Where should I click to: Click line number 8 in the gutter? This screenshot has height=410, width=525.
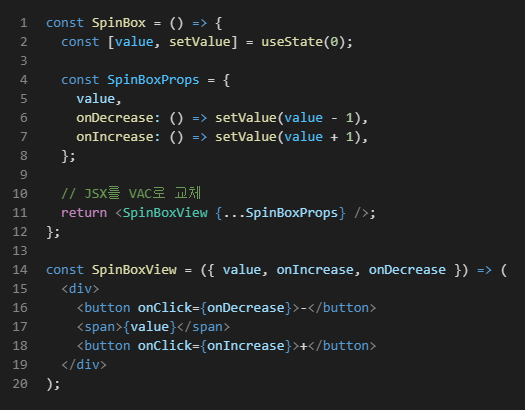[23, 156]
